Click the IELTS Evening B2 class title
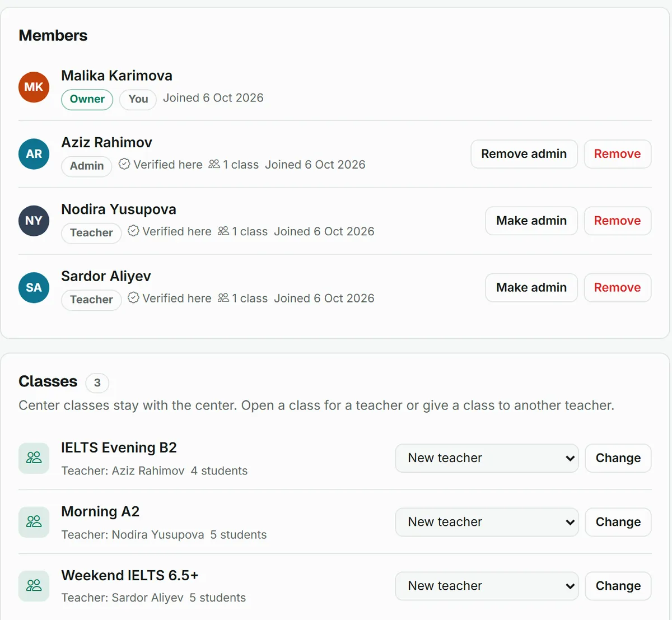This screenshot has width=672, height=620. (x=119, y=447)
